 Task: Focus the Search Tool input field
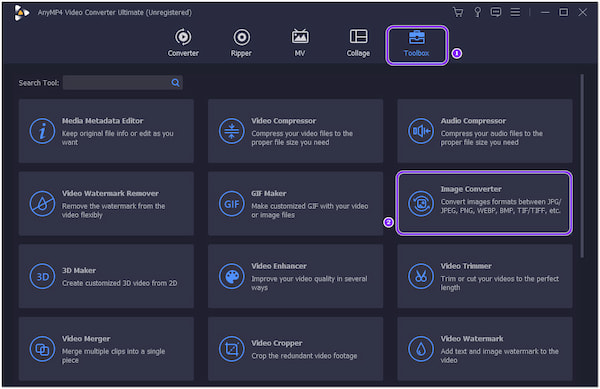[x=122, y=83]
